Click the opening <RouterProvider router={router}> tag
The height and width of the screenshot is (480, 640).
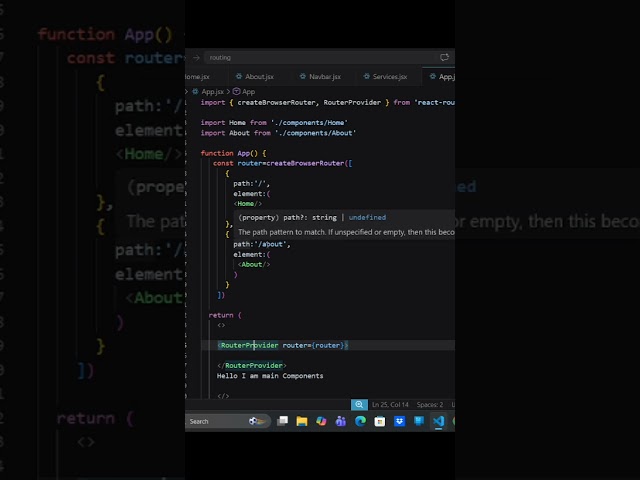coord(282,345)
